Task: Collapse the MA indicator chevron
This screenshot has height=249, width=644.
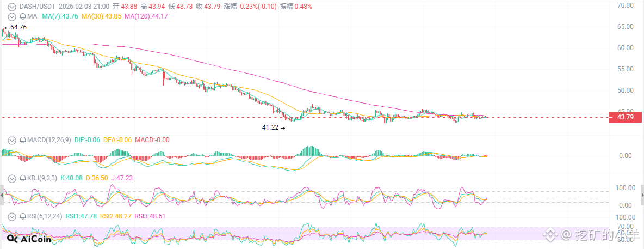Action: click(12, 16)
